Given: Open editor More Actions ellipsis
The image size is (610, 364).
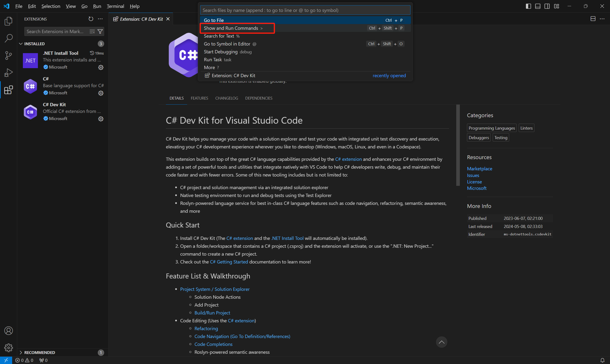Looking at the screenshot, I should click(x=602, y=19).
